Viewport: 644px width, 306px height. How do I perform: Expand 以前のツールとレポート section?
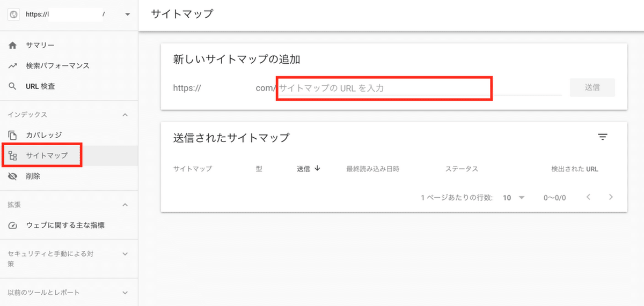coord(125,293)
